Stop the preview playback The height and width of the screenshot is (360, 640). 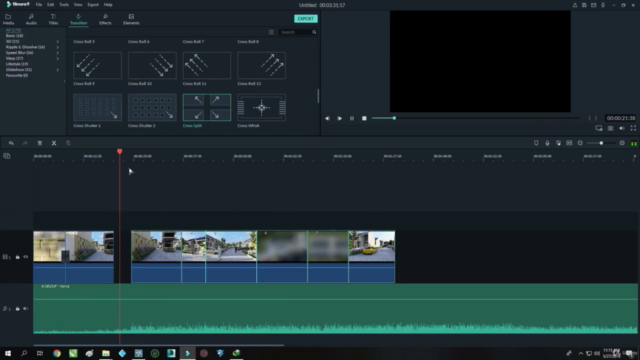pyautogui.click(x=364, y=118)
